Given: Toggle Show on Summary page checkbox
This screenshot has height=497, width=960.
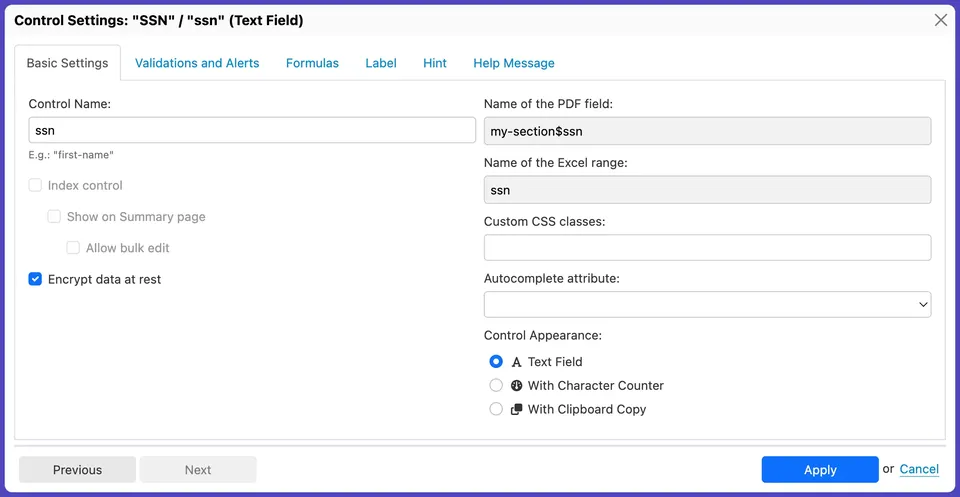Looking at the screenshot, I should pos(54,217).
